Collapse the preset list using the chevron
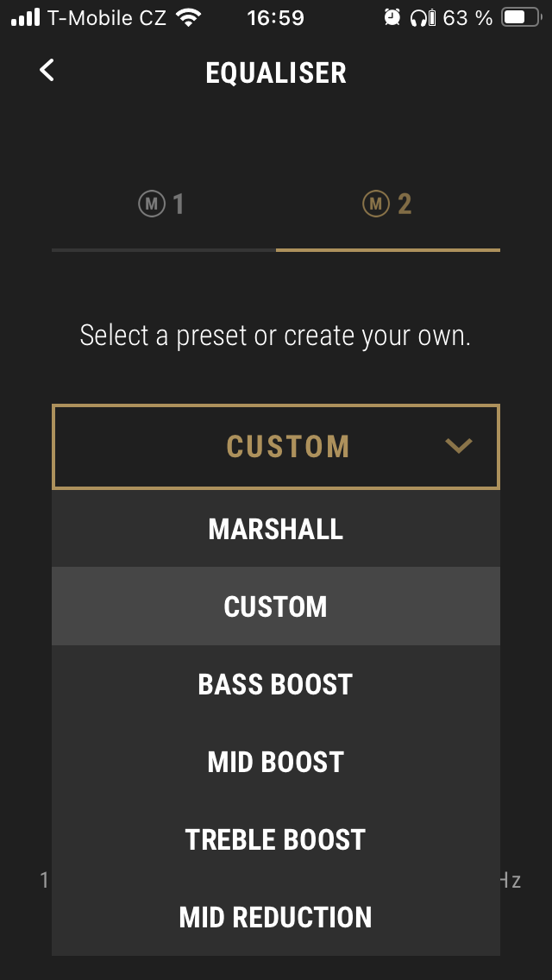Screen dimensions: 552x980 [458, 446]
